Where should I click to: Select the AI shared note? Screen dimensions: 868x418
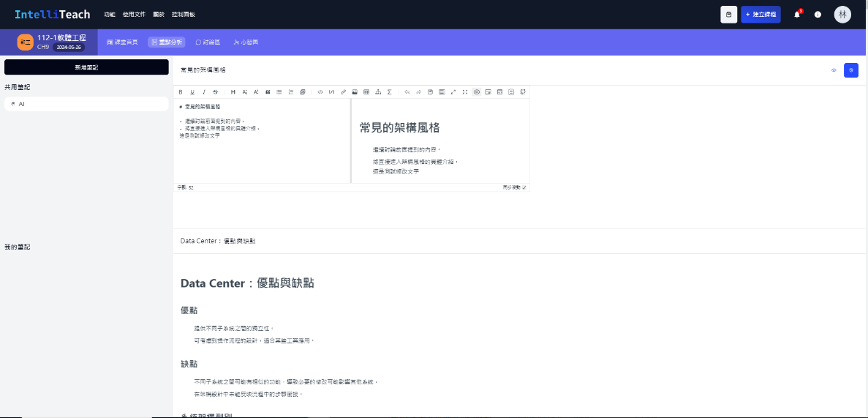[86, 104]
